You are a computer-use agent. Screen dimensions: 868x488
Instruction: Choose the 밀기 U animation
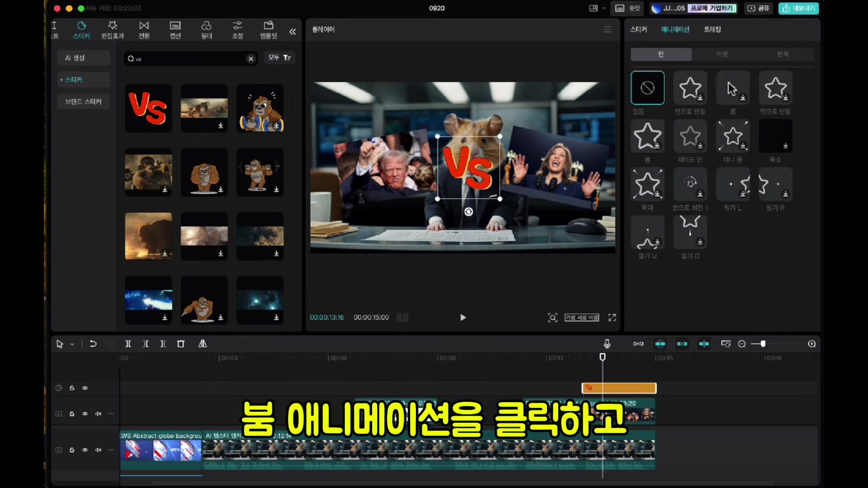point(648,232)
